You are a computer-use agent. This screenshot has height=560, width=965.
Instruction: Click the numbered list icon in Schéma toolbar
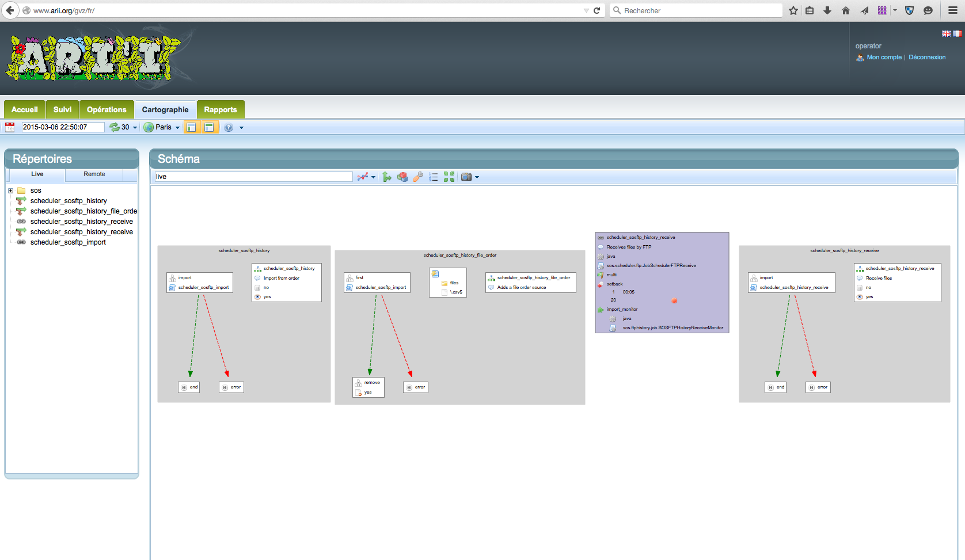click(434, 177)
